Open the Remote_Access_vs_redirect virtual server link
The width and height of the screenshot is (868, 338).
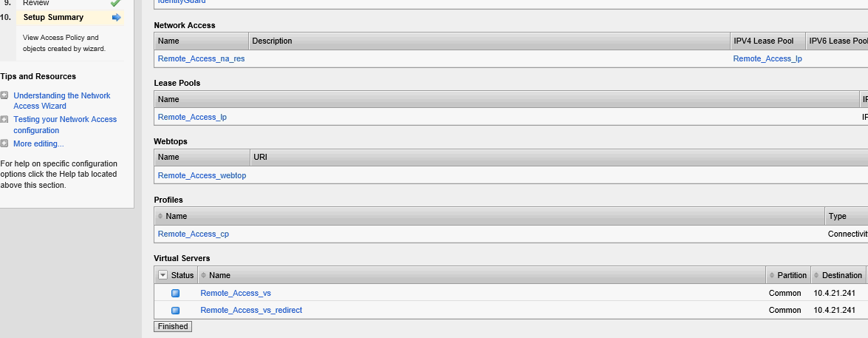(251, 310)
